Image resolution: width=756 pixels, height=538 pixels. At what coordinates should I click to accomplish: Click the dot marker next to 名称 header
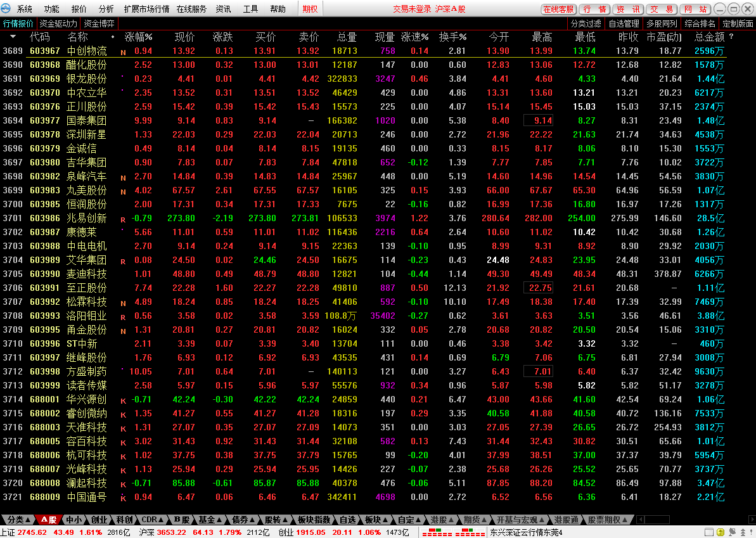(x=113, y=37)
